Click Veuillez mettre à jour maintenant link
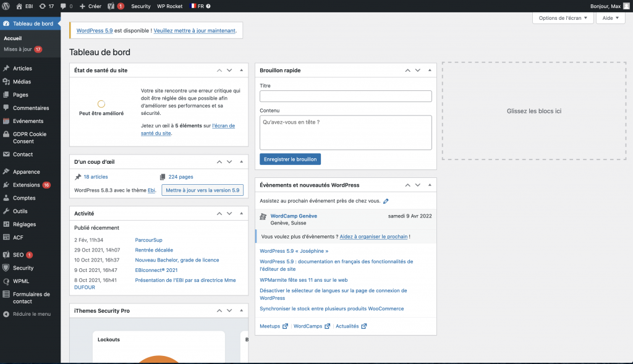The image size is (633, 364). 195,31
